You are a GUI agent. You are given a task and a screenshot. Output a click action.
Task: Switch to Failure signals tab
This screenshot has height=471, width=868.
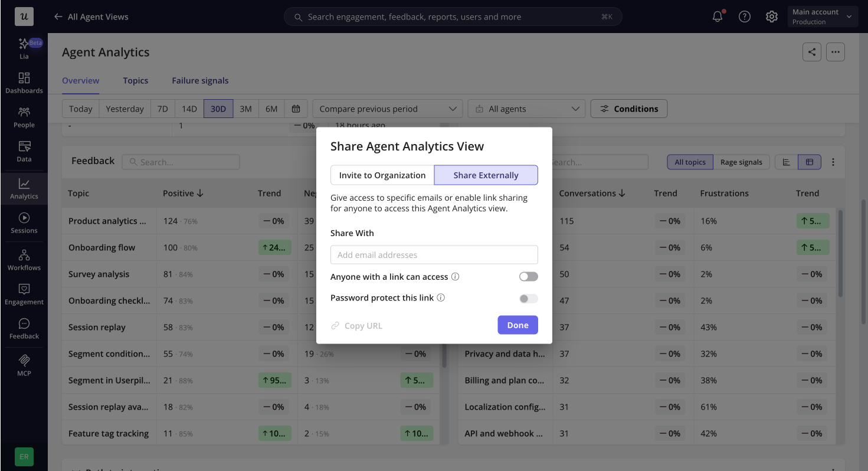pos(200,81)
